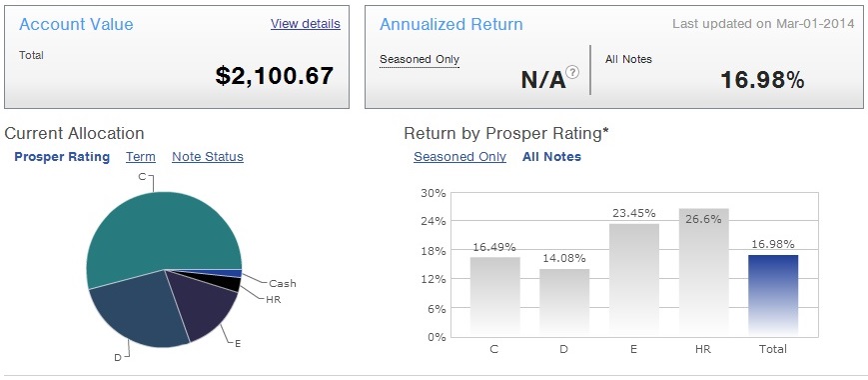Click the Seasoned Only label in Annualized Return
868x380 pixels.
[420, 59]
